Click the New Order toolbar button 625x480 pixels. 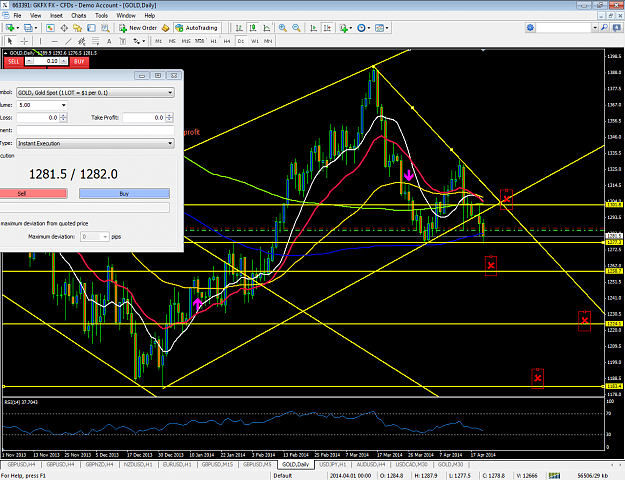(x=139, y=28)
